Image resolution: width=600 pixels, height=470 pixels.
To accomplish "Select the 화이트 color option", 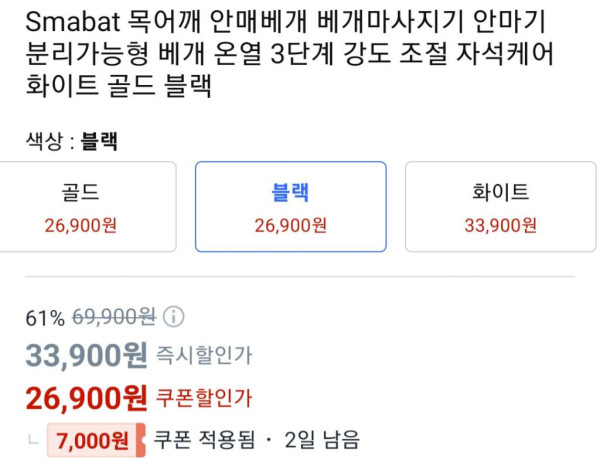I will tap(500, 206).
